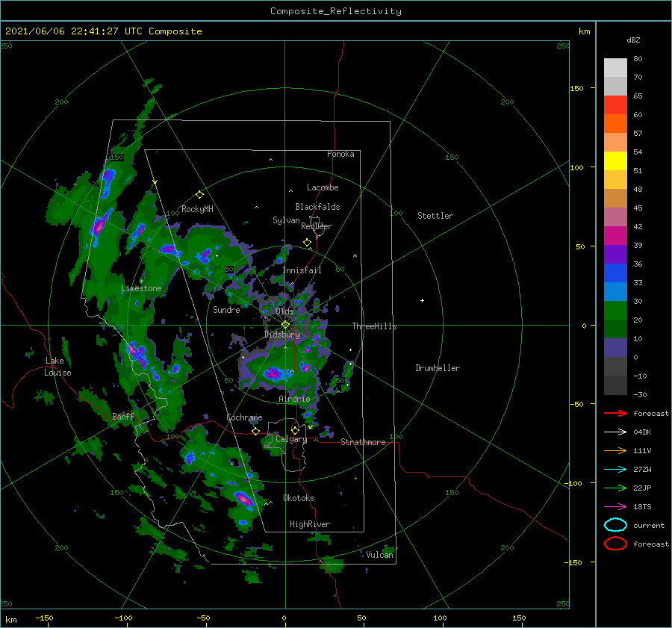The image size is (672, 628).
Task: Click the magenta storm core west of Okotoks
Action: coord(244,499)
